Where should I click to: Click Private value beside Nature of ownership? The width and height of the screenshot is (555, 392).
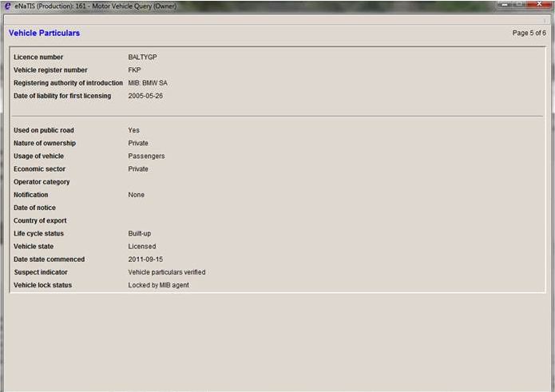coord(138,143)
